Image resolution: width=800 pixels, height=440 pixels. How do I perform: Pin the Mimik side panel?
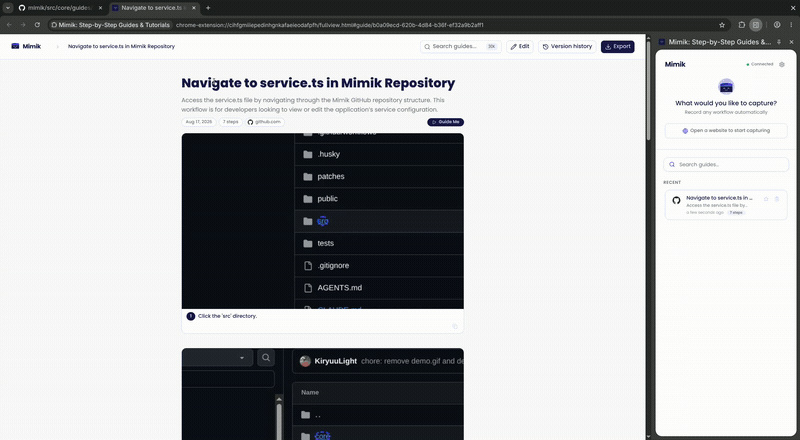tap(779, 42)
